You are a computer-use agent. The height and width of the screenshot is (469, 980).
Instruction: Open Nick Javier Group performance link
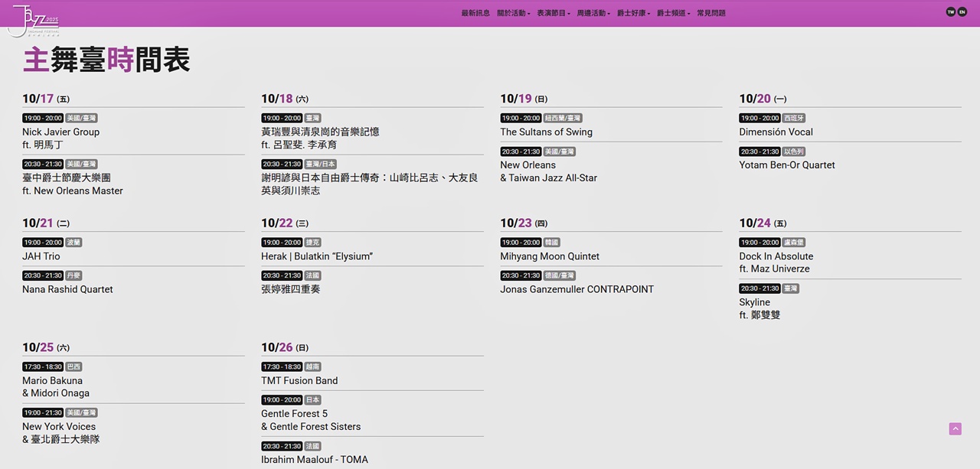[x=60, y=132]
